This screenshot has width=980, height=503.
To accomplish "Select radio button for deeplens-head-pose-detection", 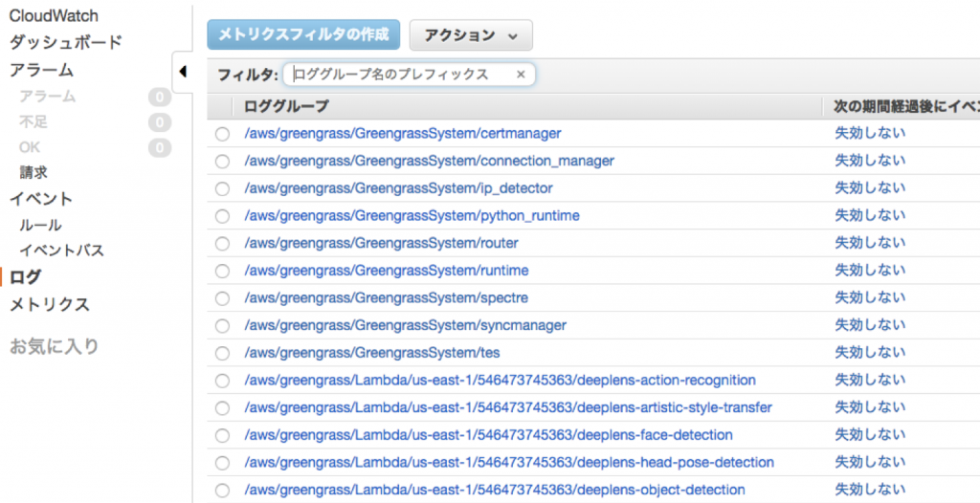I will (222, 463).
